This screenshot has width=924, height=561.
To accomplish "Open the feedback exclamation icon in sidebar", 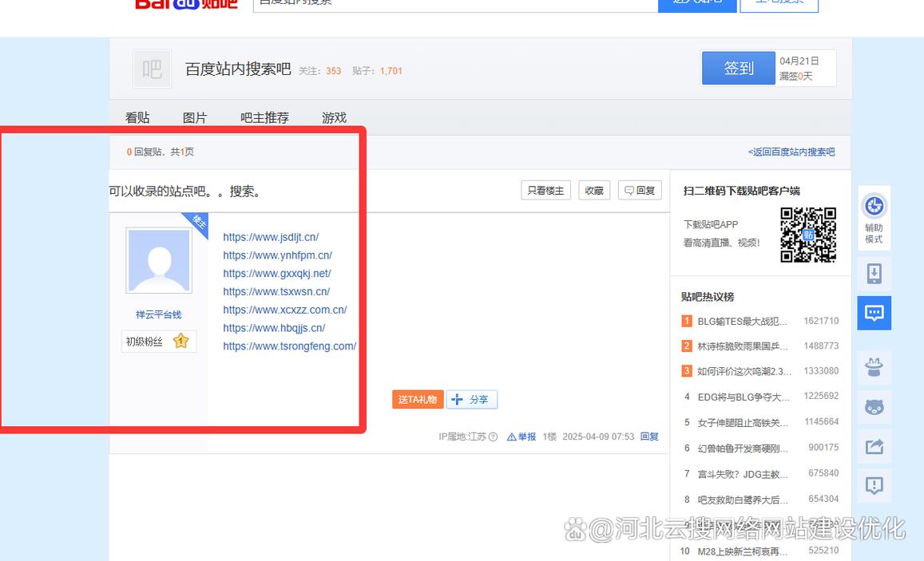I will tap(874, 485).
